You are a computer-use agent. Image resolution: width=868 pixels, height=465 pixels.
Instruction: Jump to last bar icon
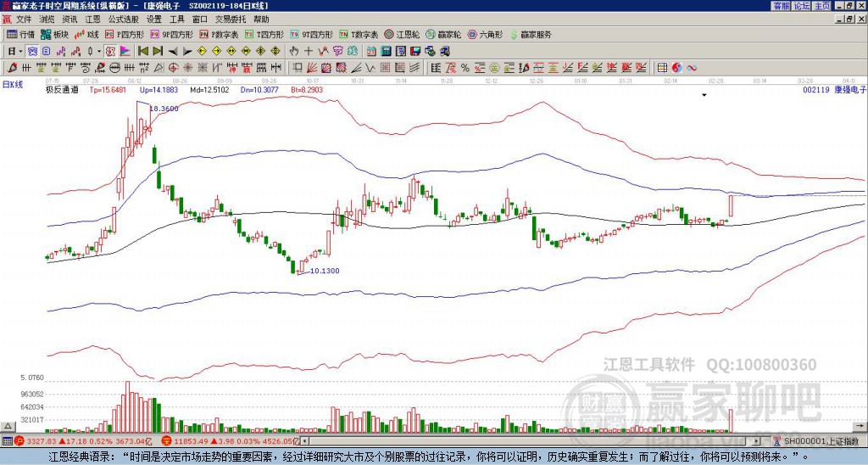pos(158,52)
